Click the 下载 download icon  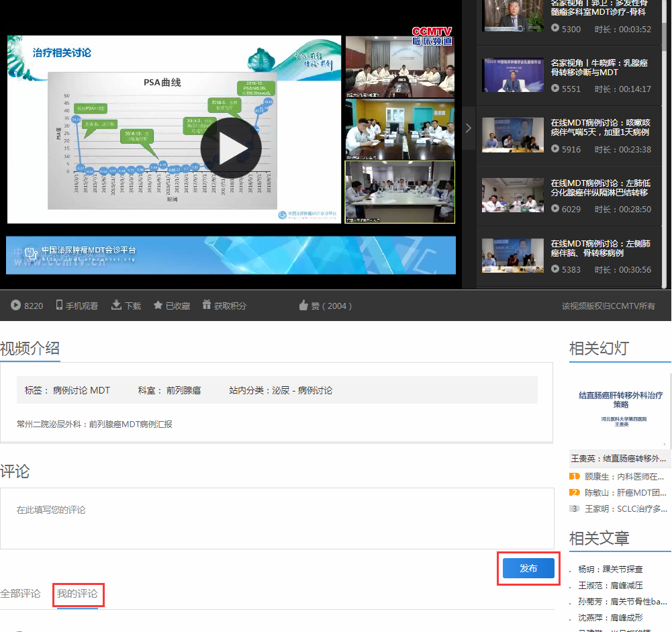coord(116,305)
